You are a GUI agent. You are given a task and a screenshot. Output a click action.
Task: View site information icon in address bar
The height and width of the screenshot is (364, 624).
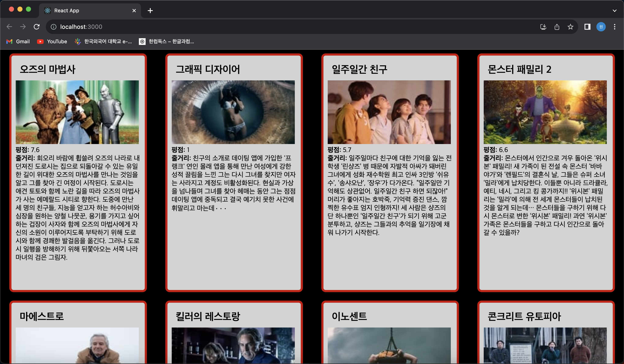tap(53, 27)
